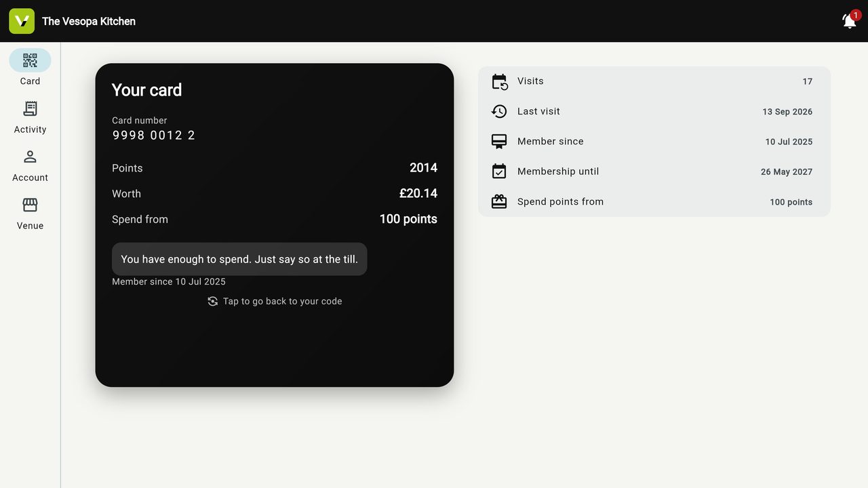Click the 'Spend from' label on the card

[140, 220]
